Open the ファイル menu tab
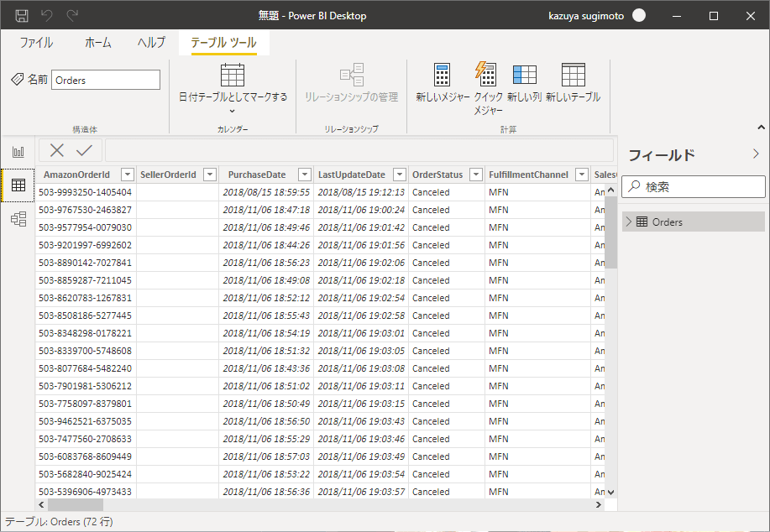The width and height of the screenshot is (770, 532). 36,43
